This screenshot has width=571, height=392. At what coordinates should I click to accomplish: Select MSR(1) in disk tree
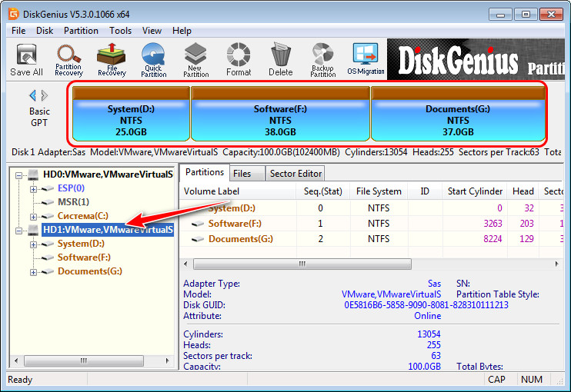click(73, 202)
